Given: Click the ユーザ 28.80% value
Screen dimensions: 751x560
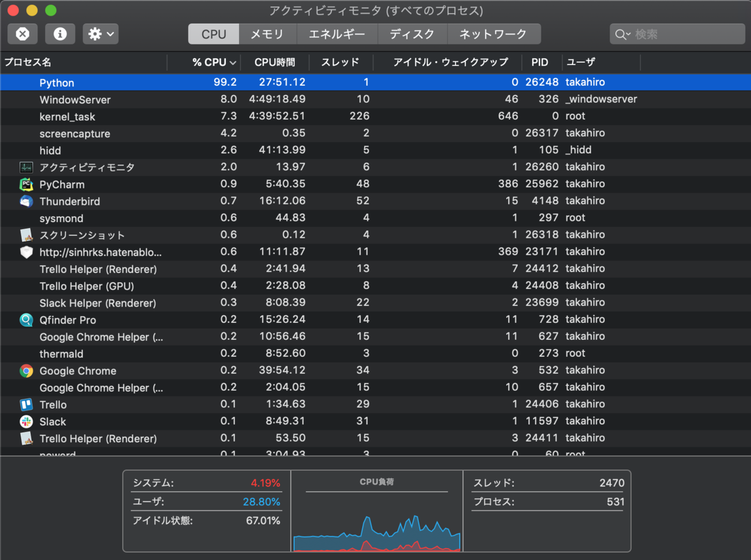Looking at the screenshot, I should pos(261,502).
